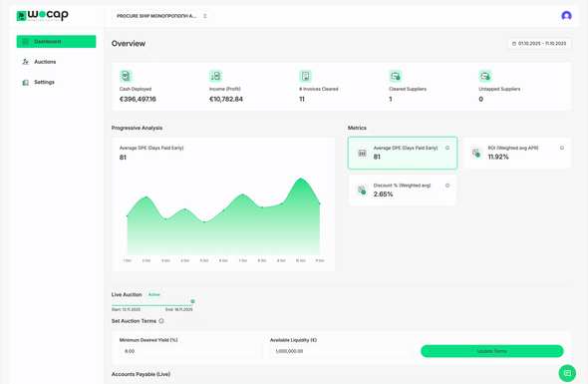The width and height of the screenshot is (588, 384).
Task: Click the calendar icon in date range
Action: point(514,44)
